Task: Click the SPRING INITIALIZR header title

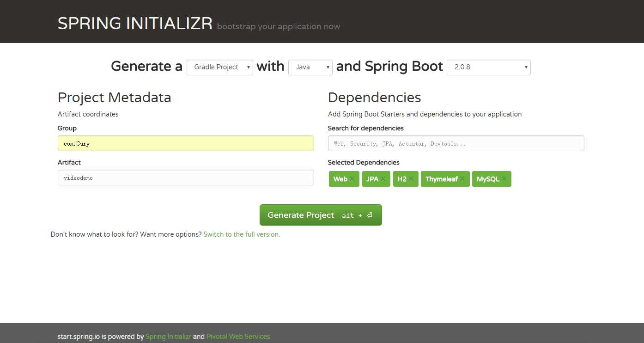Action: click(x=135, y=24)
